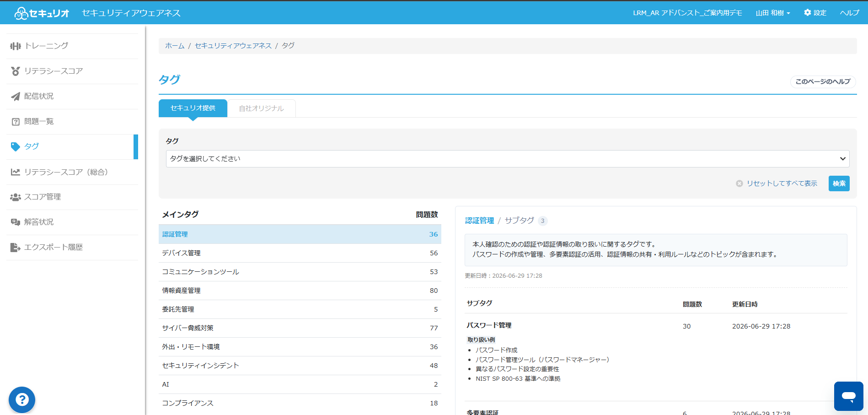868x415 pixels.
Task: Click the reset circle-x icon
Action: [739, 183]
